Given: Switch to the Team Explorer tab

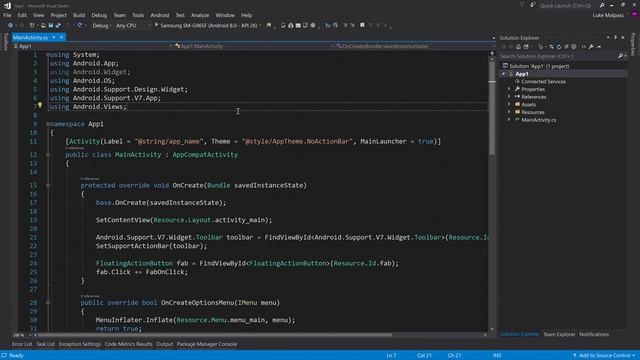Looking at the screenshot, I should click(x=559, y=334).
